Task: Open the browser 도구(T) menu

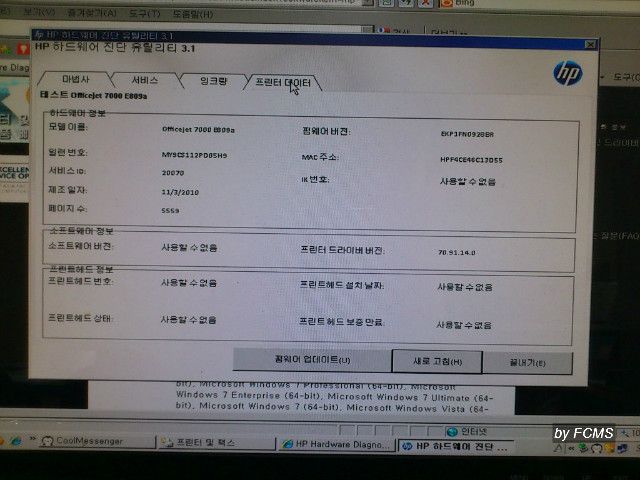Action: click(x=144, y=13)
